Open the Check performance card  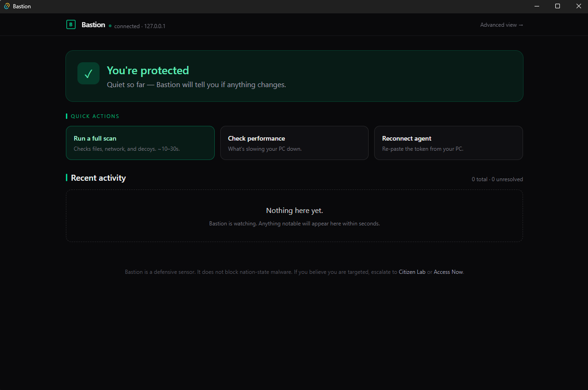pos(294,143)
